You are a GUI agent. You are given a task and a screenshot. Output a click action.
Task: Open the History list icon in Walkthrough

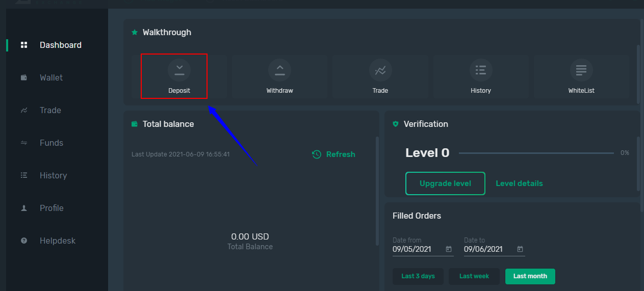click(481, 70)
